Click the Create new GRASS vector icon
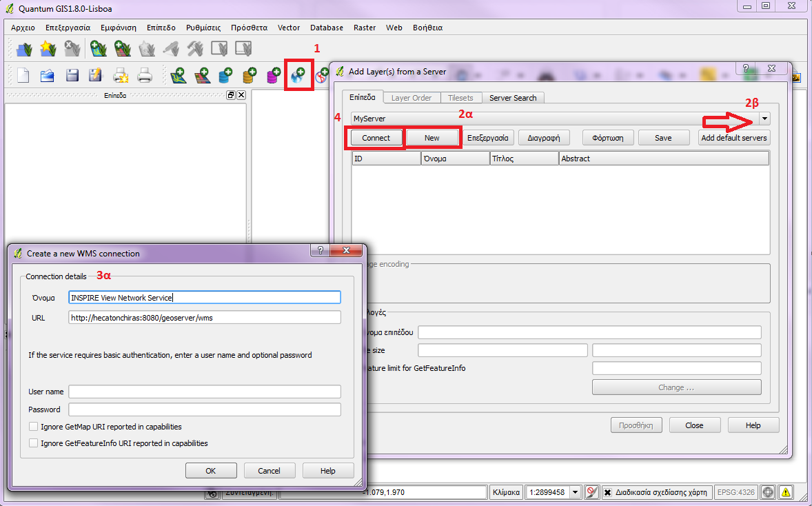Viewport: 812px width, 506px height. tap(147, 49)
